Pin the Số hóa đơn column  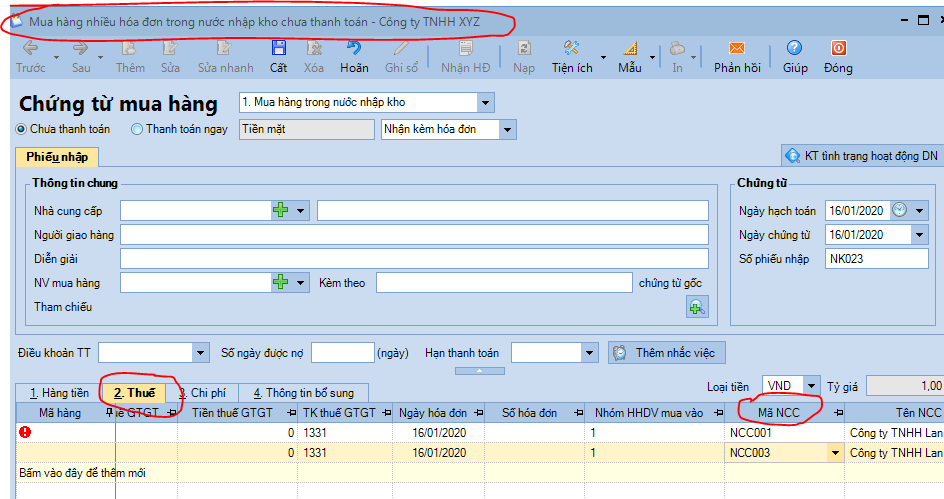click(x=579, y=413)
